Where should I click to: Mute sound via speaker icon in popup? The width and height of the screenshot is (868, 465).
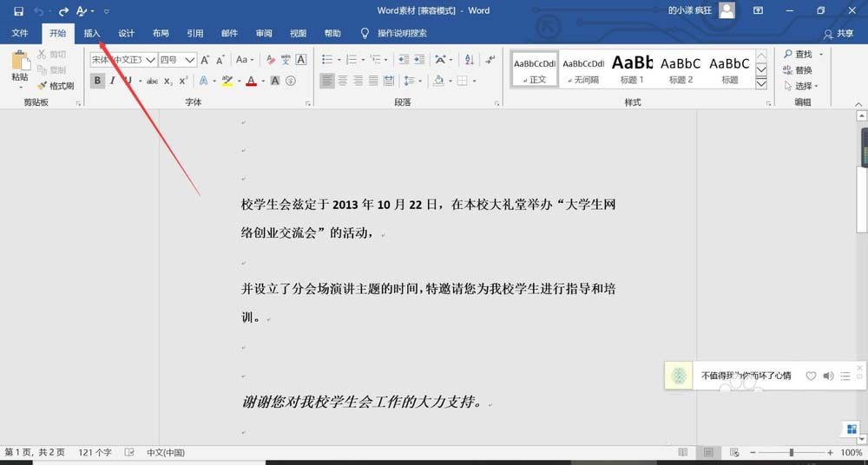(828, 376)
